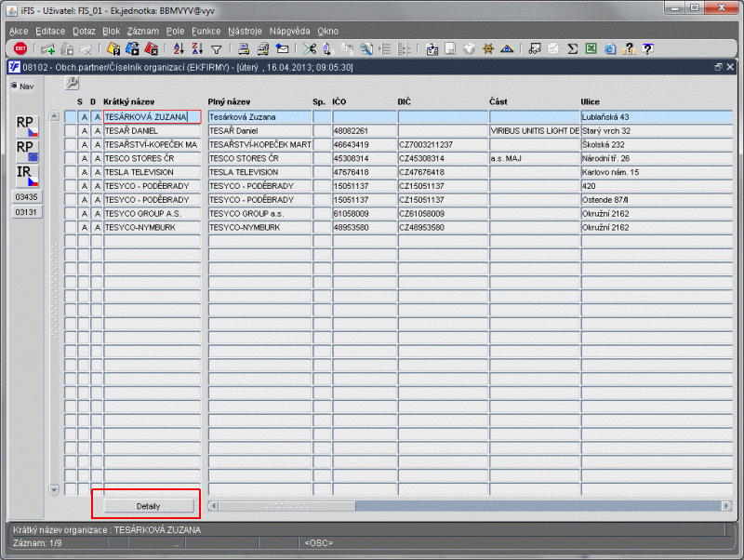The image size is (744, 560).
Task: Click the enter query icon with yellow folder
Action: (113, 49)
